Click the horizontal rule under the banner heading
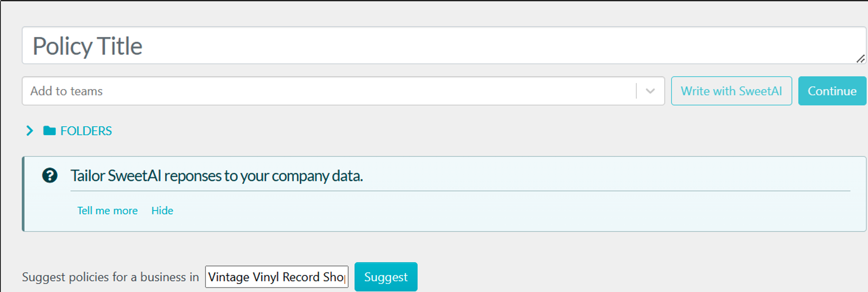The height and width of the screenshot is (292, 868). (460, 191)
